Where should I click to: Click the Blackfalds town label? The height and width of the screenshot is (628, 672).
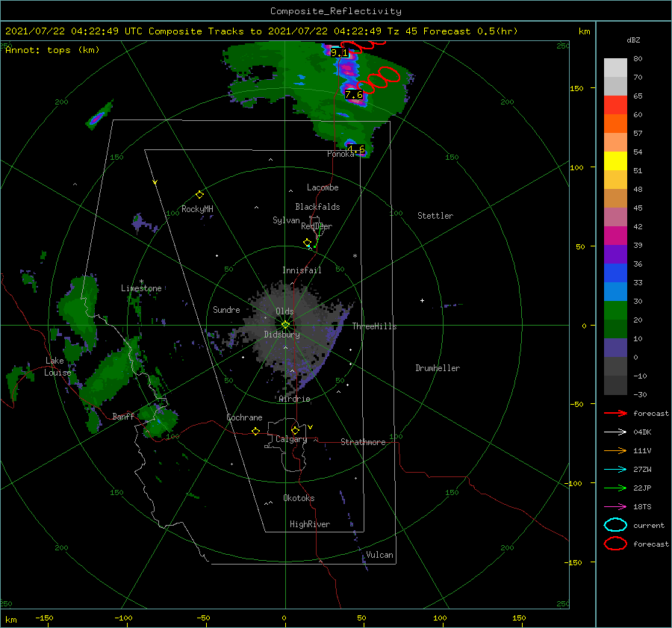317,207
